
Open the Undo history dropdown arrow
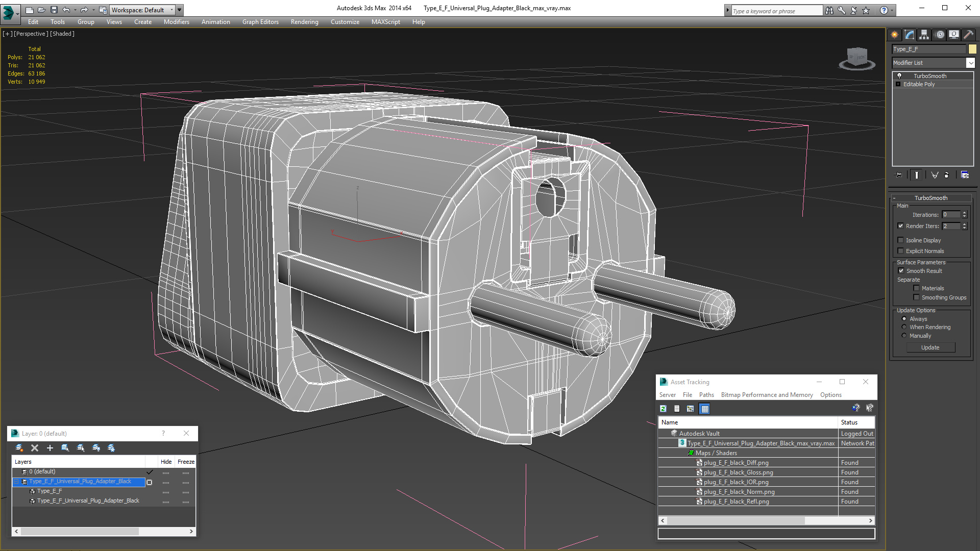click(x=75, y=10)
